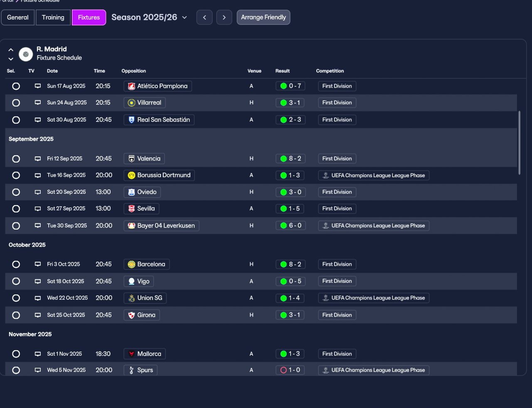Go to the previous season with left arrow
This screenshot has width=532, height=408.
tap(204, 17)
